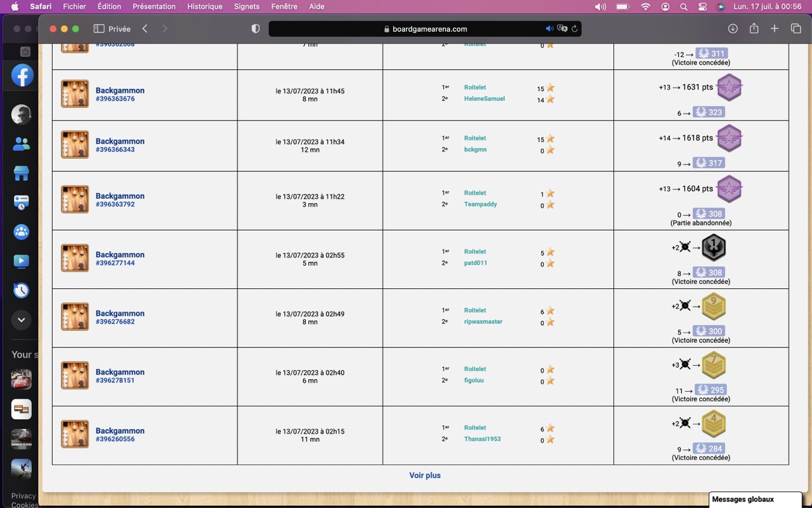The width and height of the screenshot is (812, 508).
Task: Open game link #396363792
Action: [115, 204]
